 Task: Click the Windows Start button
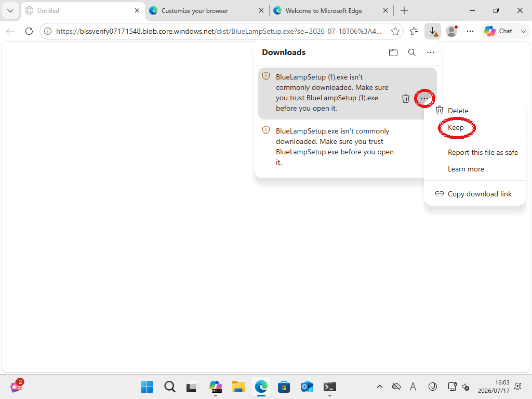tap(147, 387)
